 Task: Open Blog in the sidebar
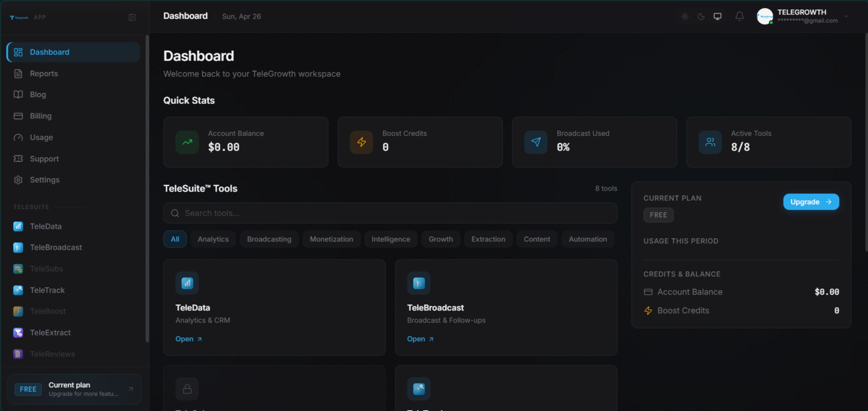pos(73,95)
